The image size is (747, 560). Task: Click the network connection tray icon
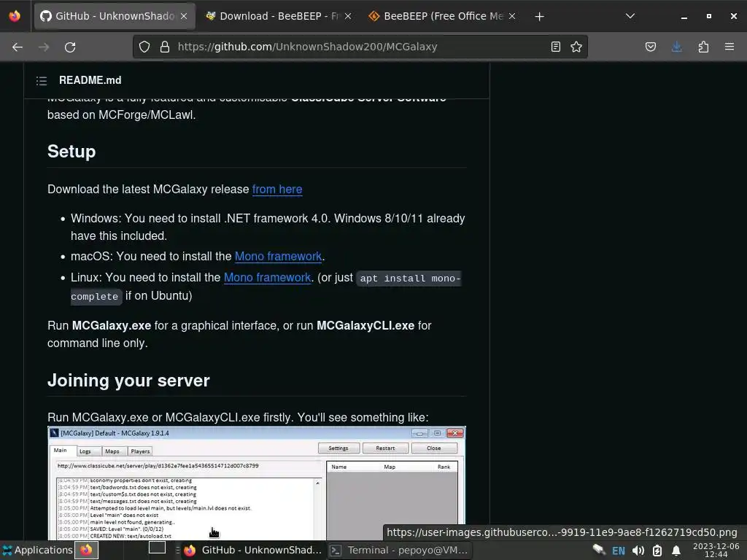[599, 550]
